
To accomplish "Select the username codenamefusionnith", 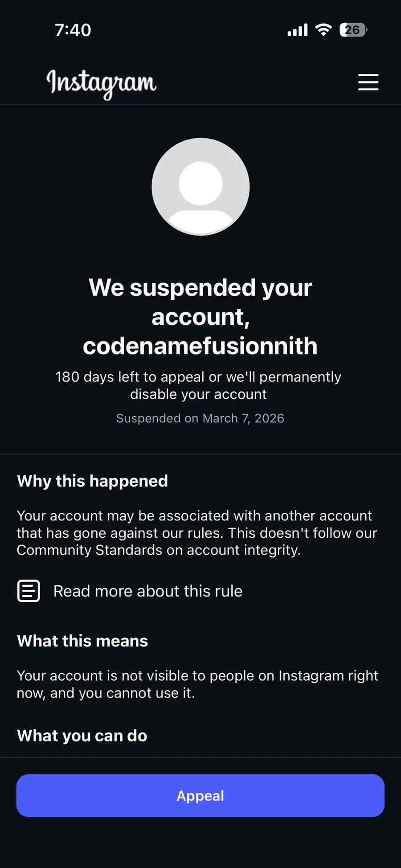I will [200, 346].
